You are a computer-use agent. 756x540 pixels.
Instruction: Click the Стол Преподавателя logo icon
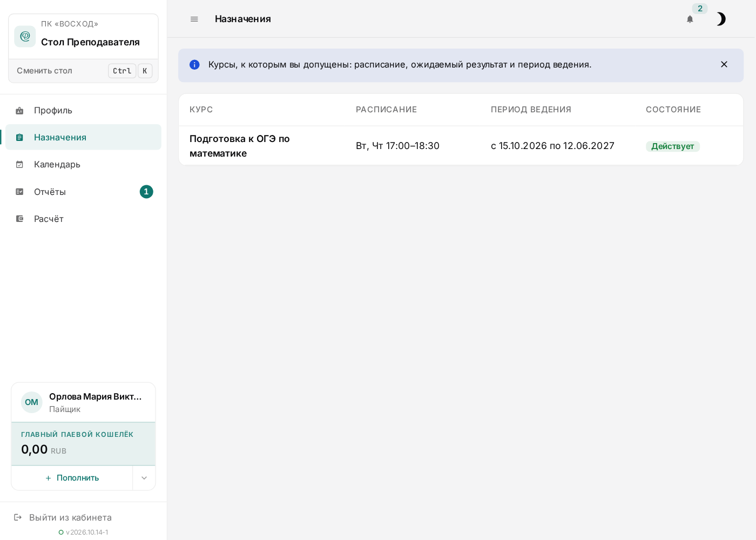[25, 36]
